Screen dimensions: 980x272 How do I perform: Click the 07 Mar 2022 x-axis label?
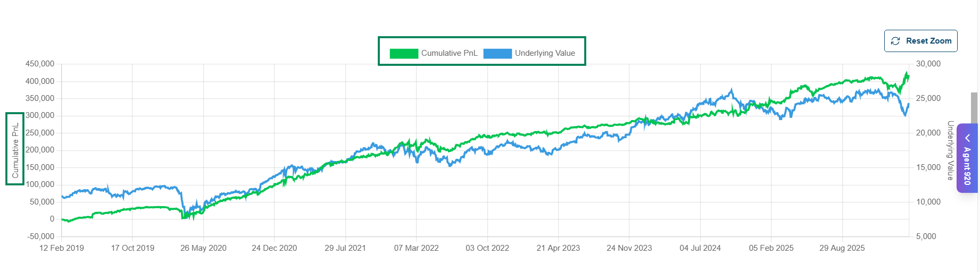click(417, 248)
